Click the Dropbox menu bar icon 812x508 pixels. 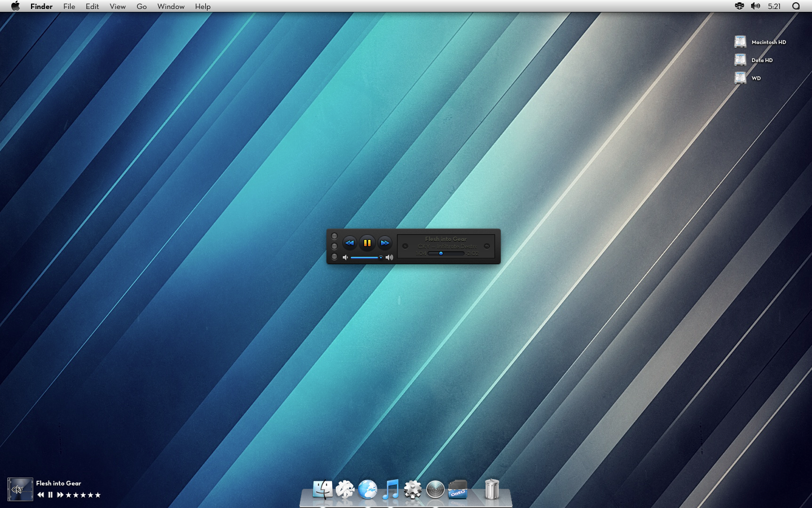tap(739, 6)
